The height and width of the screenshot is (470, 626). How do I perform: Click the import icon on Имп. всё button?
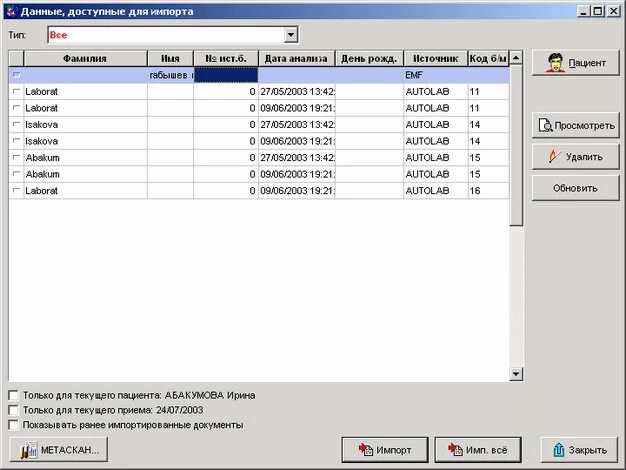pos(455,450)
